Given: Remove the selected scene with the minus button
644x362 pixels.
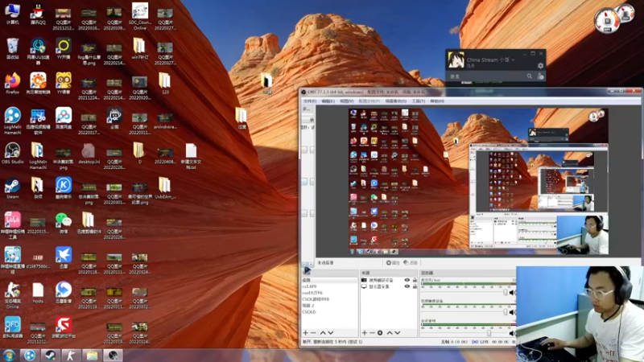Looking at the screenshot, I should 313,333.
